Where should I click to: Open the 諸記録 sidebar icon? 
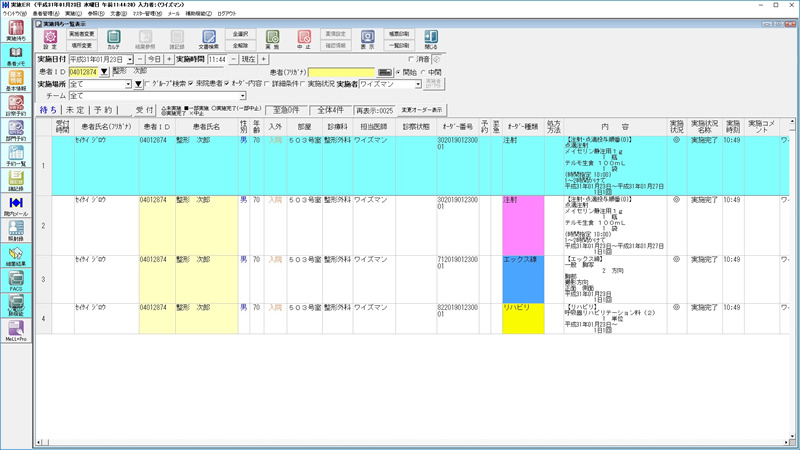tap(16, 181)
